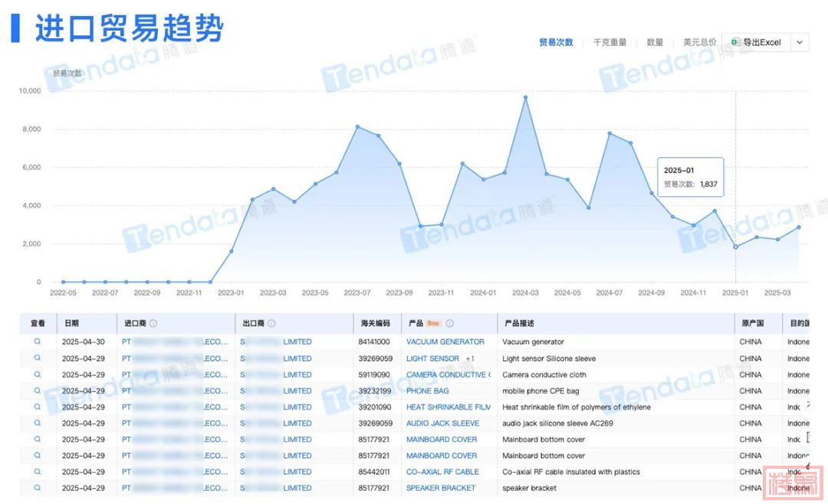Open CO-AXIAL RF CABLE product link
Image resolution: width=828 pixels, height=504 pixels.
[442, 472]
